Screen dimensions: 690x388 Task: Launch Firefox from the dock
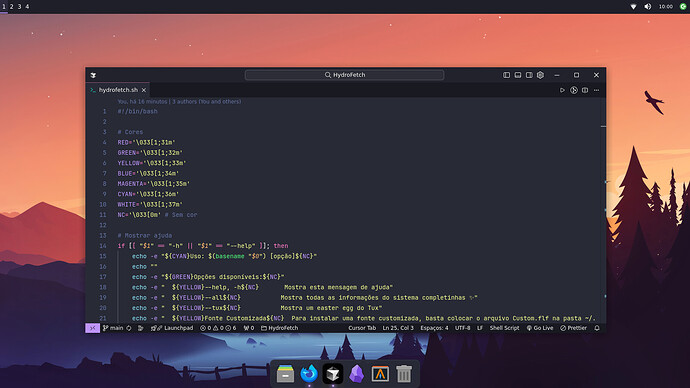[309, 373]
